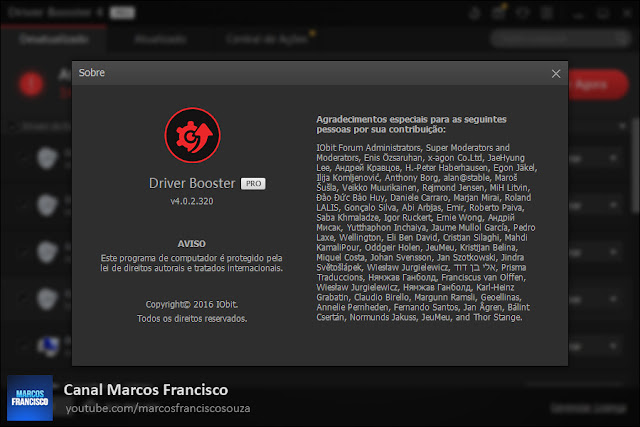Screen dimensions: 640x427
Task: Click the 'AVISO' heading
Action: 191,244
